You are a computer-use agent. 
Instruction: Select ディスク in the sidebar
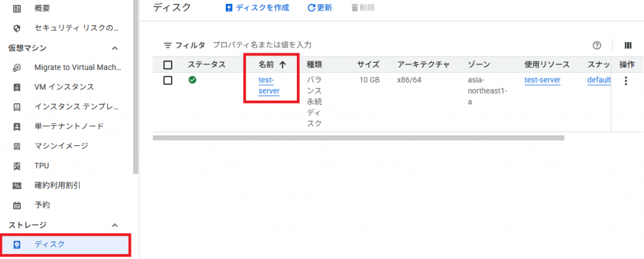click(65, 245)
